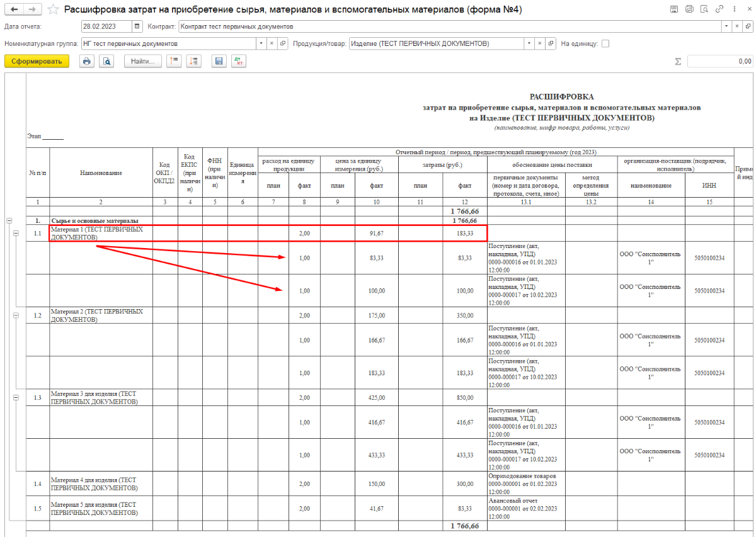Image resolution: width=756 pixels, height=537 pixels.
Task: Select the 'Материал 1 (ТЕСТ ПЕРВИЧНЫХ ДОКУМЕНТОВ)' cell
Action: click(101, 234)
